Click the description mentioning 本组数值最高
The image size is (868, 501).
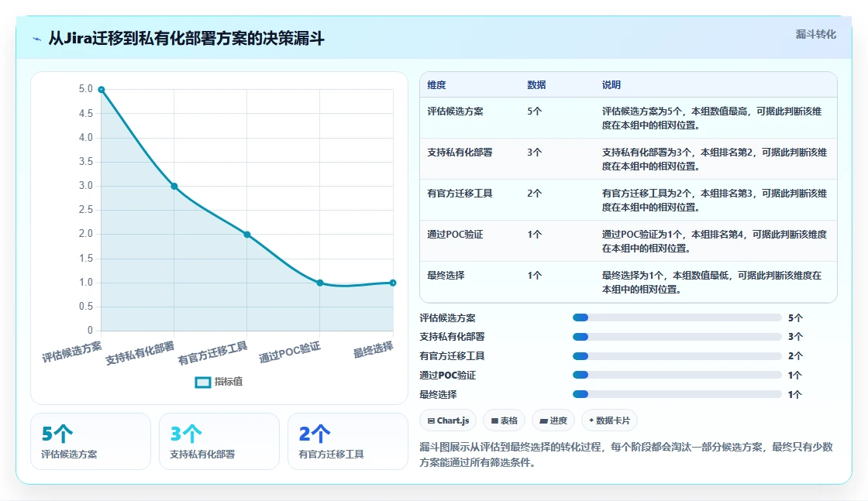[x=712, y=118]
